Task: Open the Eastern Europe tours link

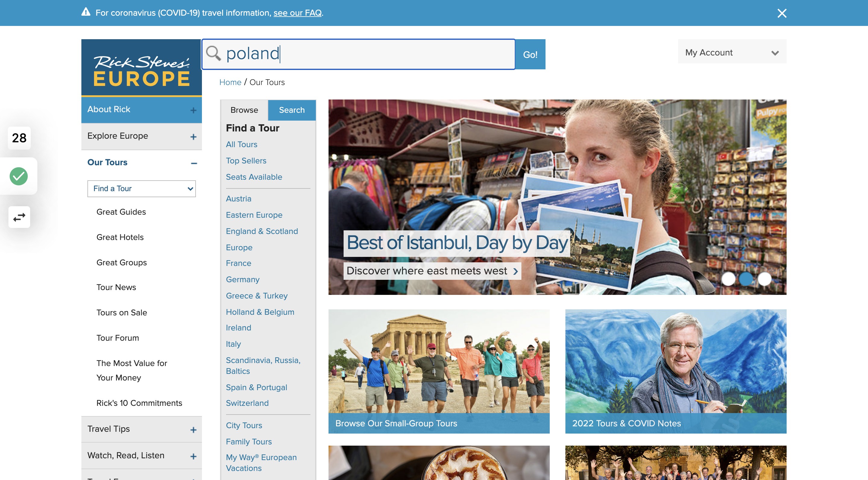Action: pos(254,215)
